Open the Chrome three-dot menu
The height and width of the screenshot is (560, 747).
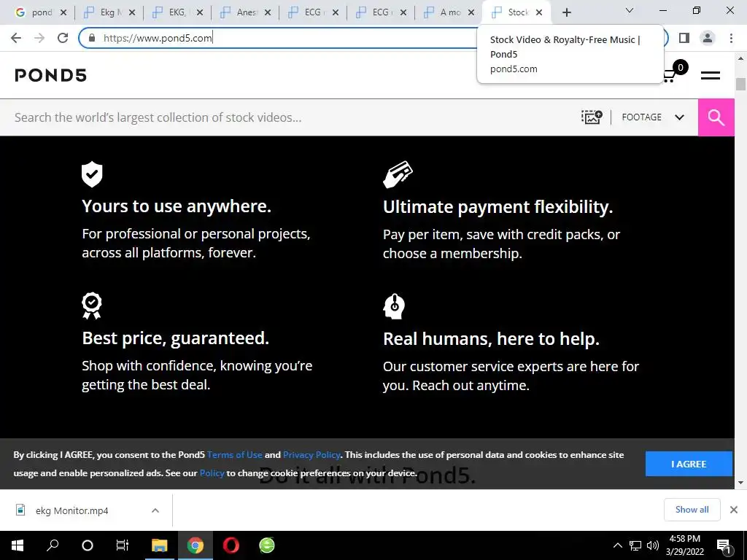[x=731, y=38]
